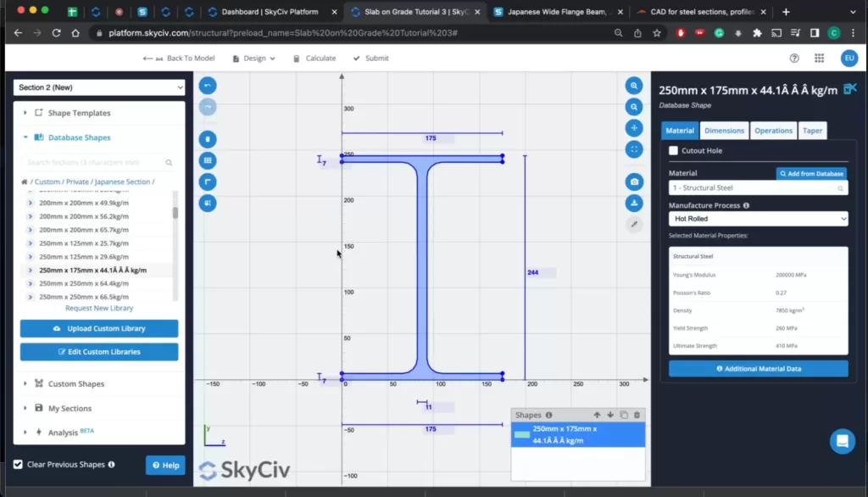Fit the shape to screen
The image size is (868, 497).
[x=634, y=149]
